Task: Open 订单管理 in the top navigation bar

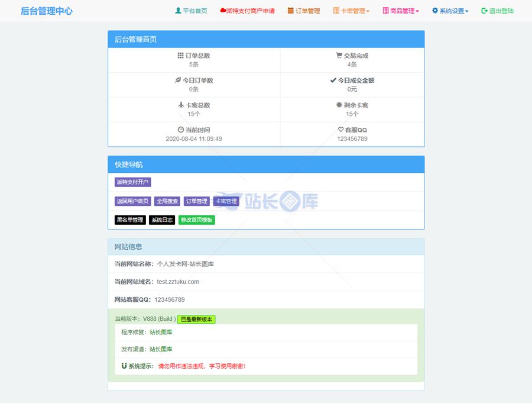Action: (x=304, y=11)
